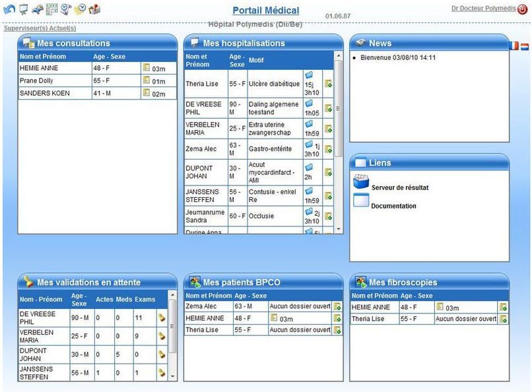This screenshot has height=392, width=532.
Task: Click the Superviseur(s) Actuel(s) link
Action: [x=40, y=28]
